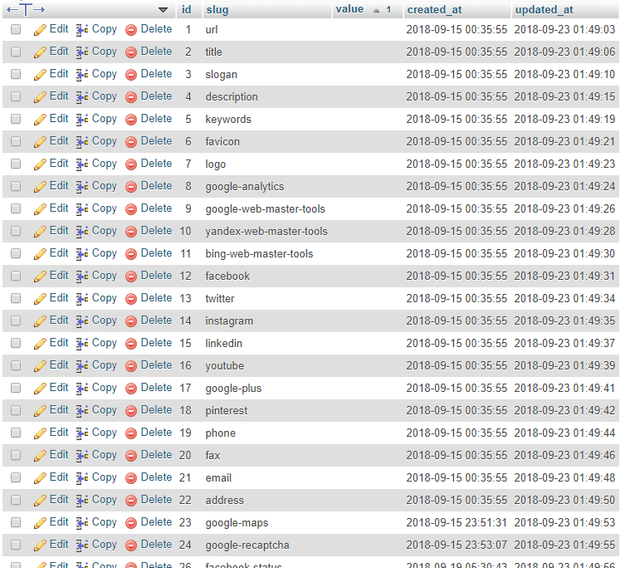640x568 pixels.
Task: Click red Delete icon in pinterest row
Action: pos(131,411)
